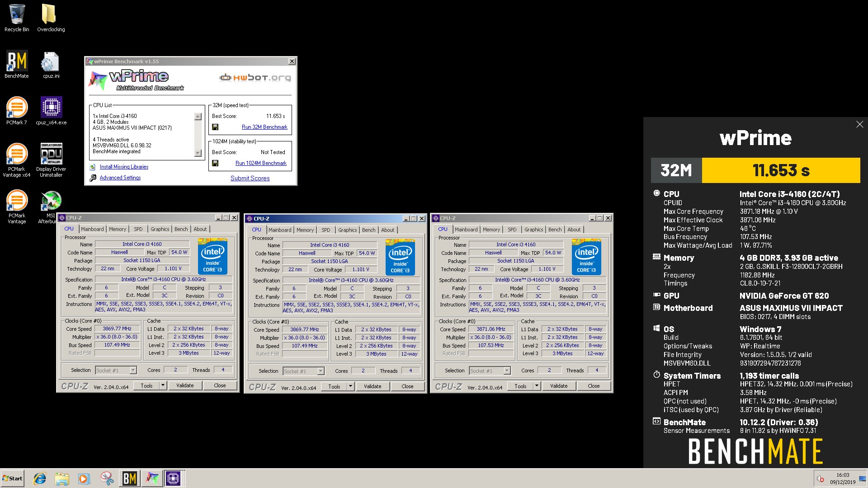868x488 pixels.
Task: Open Internet Explorer from the taskbar
Action: point(40,479)
